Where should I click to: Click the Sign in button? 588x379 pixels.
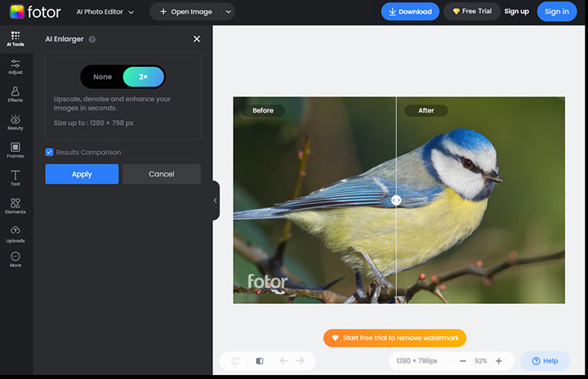[x=557, y=11]
